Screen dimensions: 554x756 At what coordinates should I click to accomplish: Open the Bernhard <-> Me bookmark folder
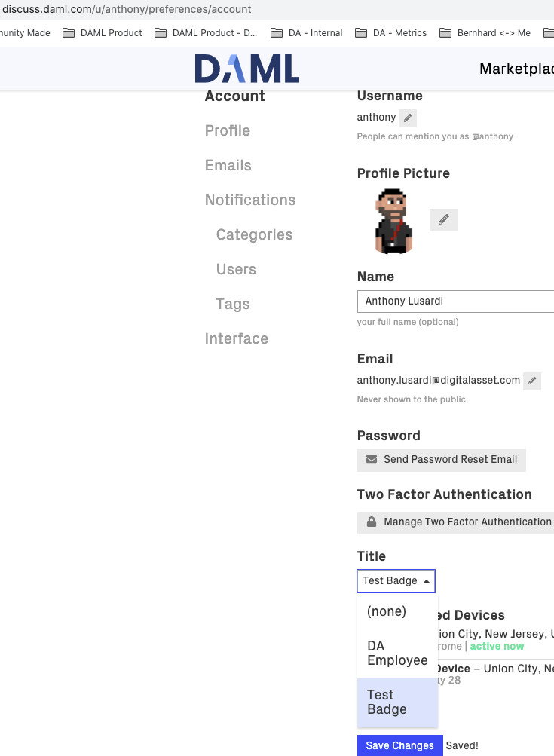485,32
